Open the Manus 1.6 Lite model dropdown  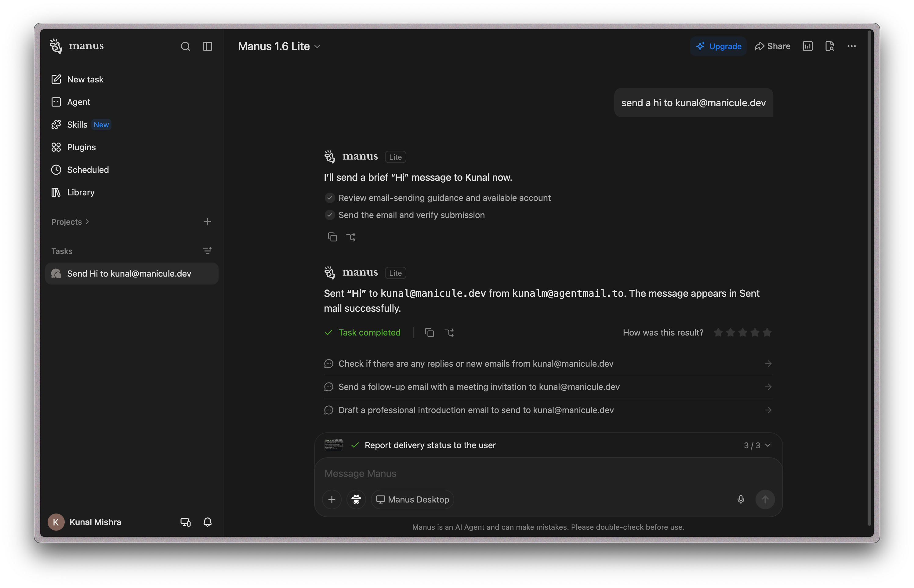(x=279, y=46)
